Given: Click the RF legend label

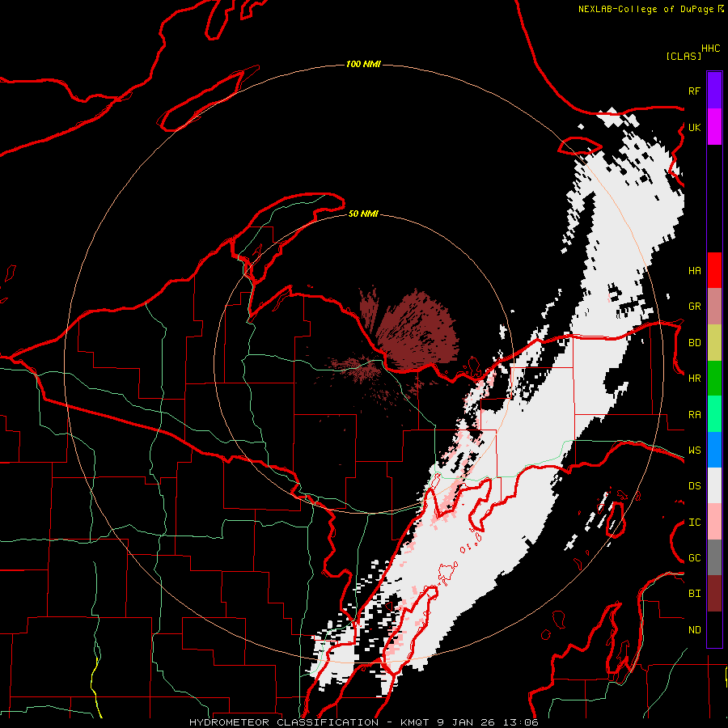Looking at the screenshot, I should 694,91.
